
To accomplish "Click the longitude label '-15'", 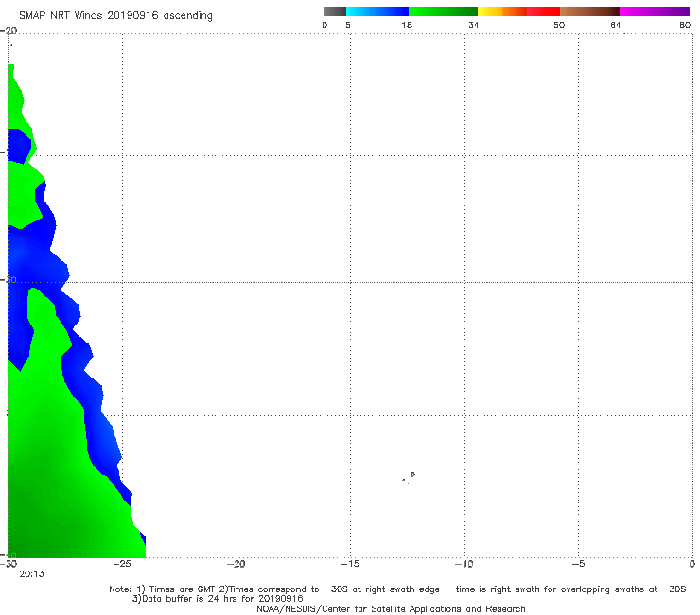I will coord(350,564).
